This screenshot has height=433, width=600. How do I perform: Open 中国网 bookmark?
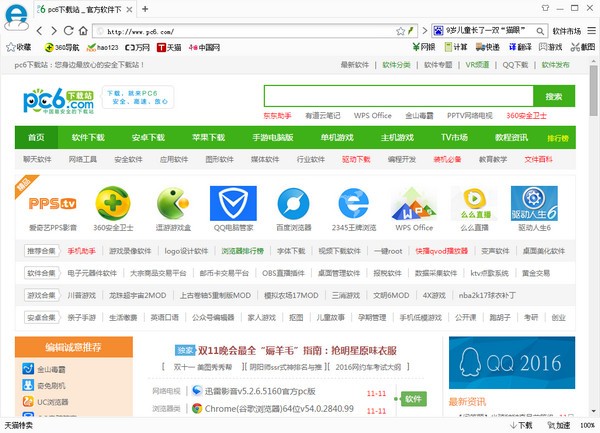(x=204, y=47)
